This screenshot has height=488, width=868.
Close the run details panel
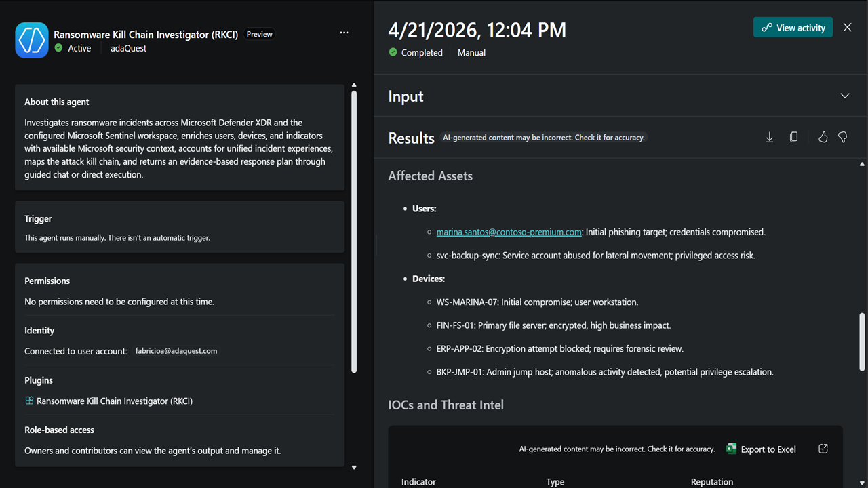[847, 28]
